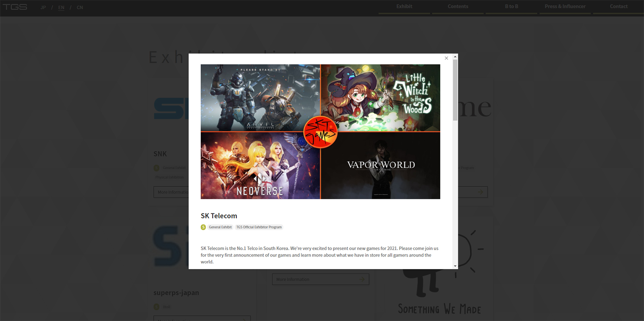Switch language to CN
The image size is (644, 321).
[80, 8]
